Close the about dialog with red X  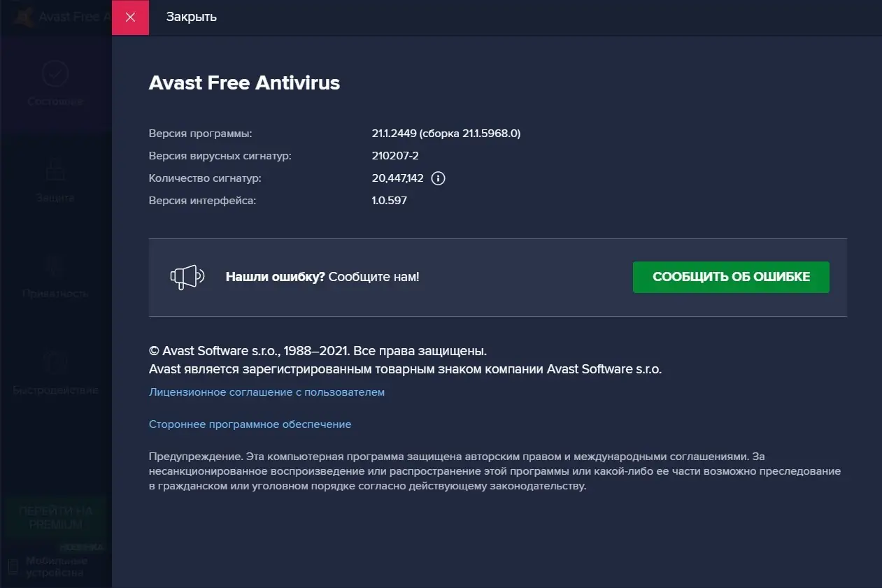coord(130,17)
